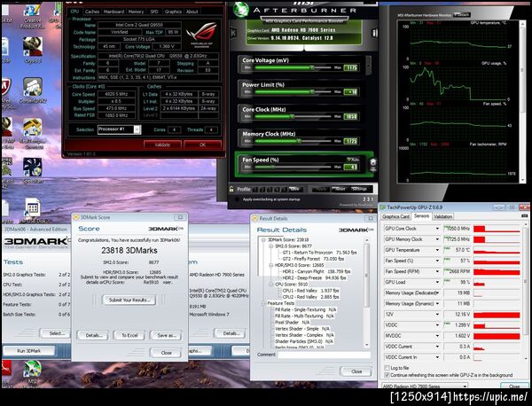The height and width of the screenshot is (406, 532).
Task: Toggle Auto fan speed in Afterburner
Action: [x=353, y=159]
